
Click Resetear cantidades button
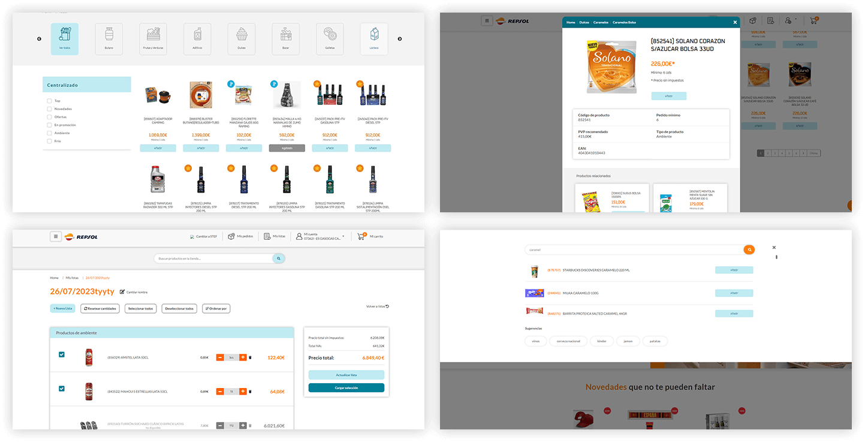pyautogui.click(x=100, y=308)
